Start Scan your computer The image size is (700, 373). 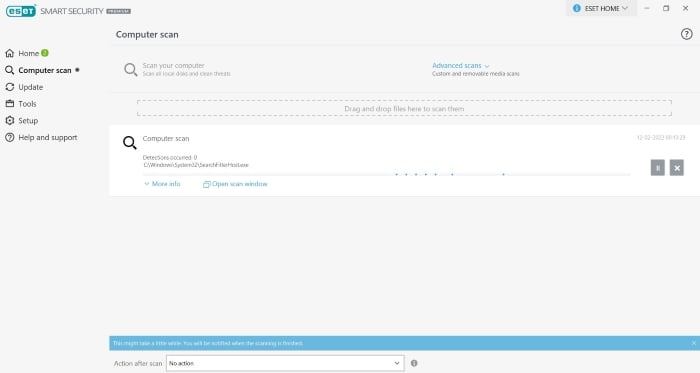click(177, 69)
